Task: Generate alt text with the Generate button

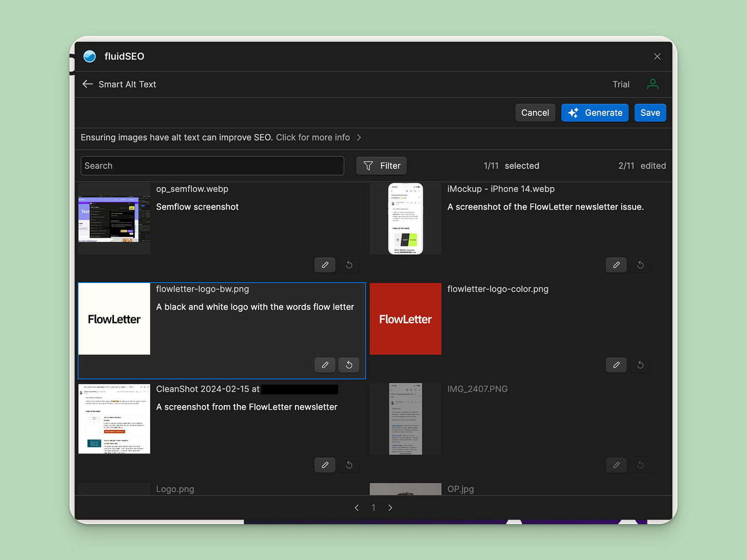Action: tap(595, 113)
